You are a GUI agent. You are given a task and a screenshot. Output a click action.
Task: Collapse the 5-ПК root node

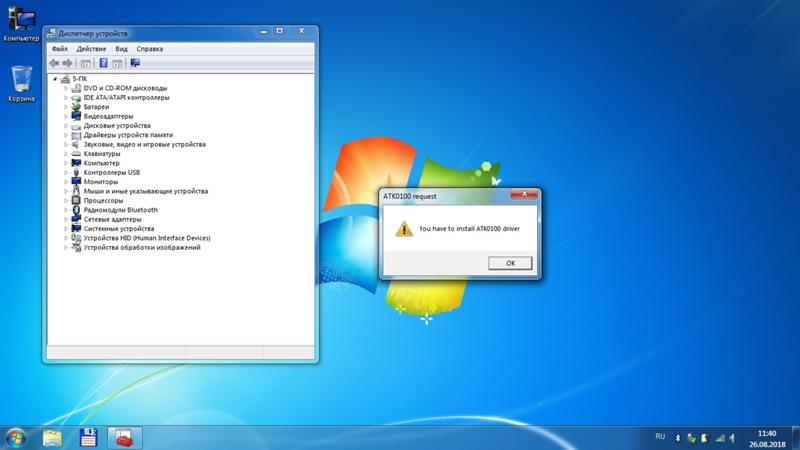[55, 79]
